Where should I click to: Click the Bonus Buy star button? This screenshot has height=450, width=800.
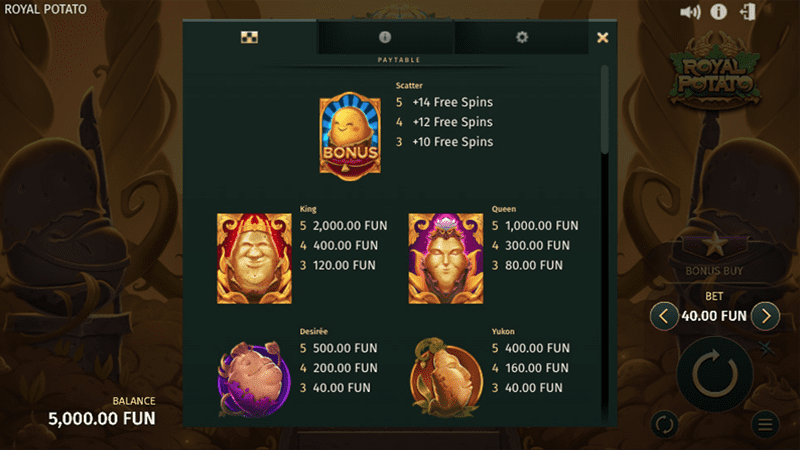(x=714, y=254)
